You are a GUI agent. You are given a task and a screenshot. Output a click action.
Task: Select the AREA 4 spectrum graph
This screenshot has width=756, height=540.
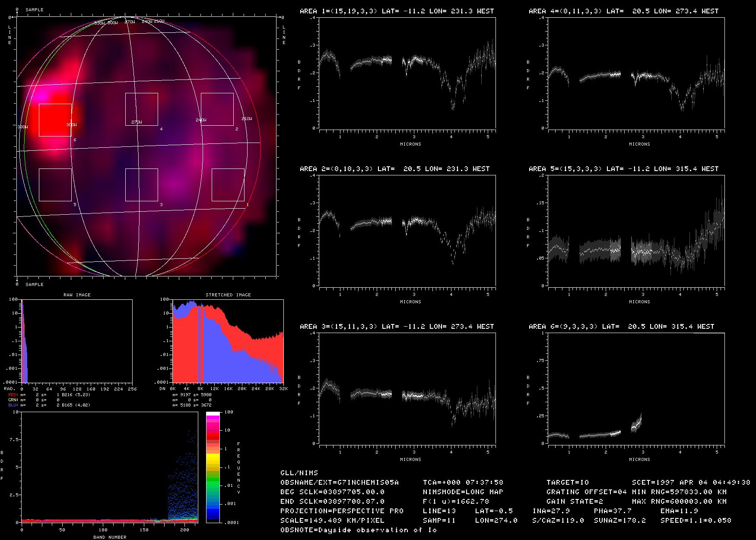[636, 73]
